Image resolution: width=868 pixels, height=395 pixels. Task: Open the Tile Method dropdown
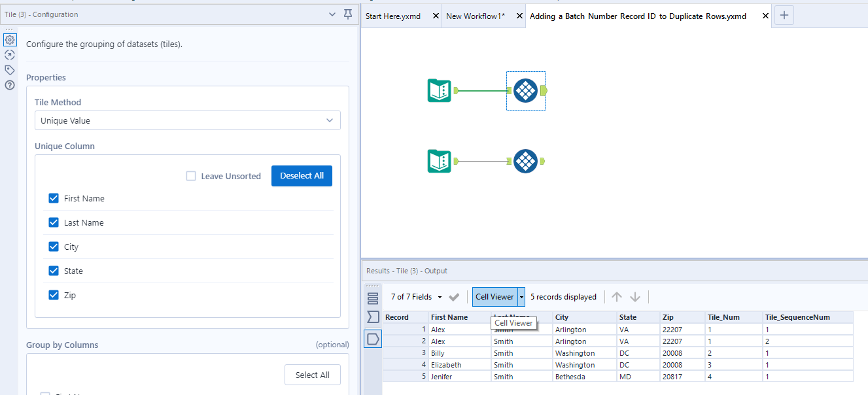[187, 120]
